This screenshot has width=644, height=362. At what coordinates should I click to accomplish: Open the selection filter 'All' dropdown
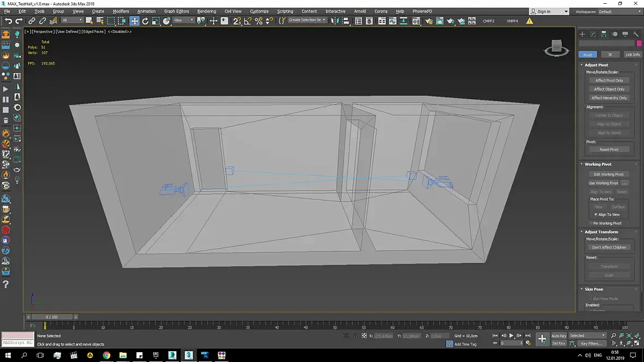(x=72, y=20)
